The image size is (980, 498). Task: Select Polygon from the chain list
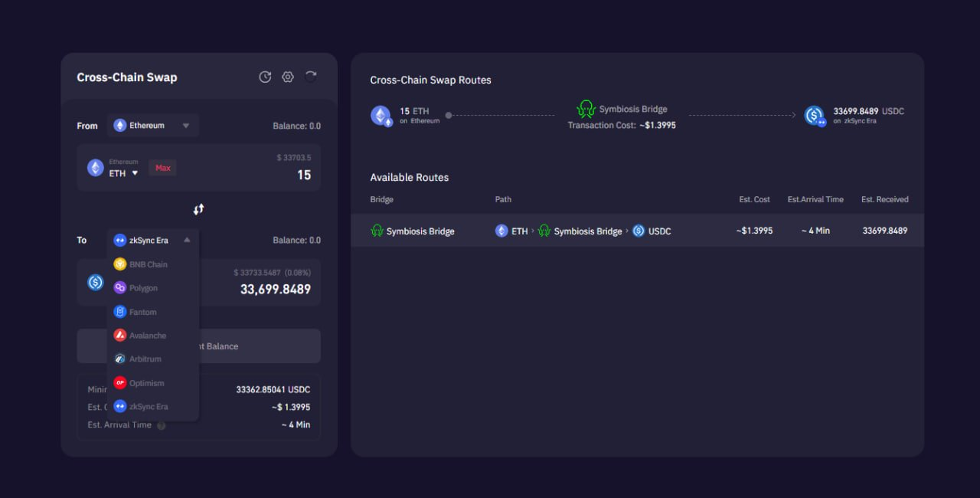pyautogui.click(x=153, y=288)
